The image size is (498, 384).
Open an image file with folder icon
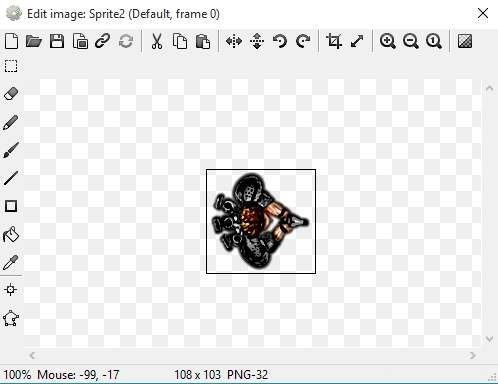click(x=34, y=41)
